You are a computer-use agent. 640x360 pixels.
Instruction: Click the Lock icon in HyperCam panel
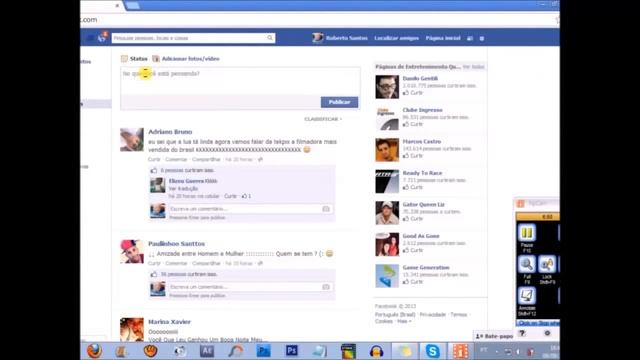[547, 264]
